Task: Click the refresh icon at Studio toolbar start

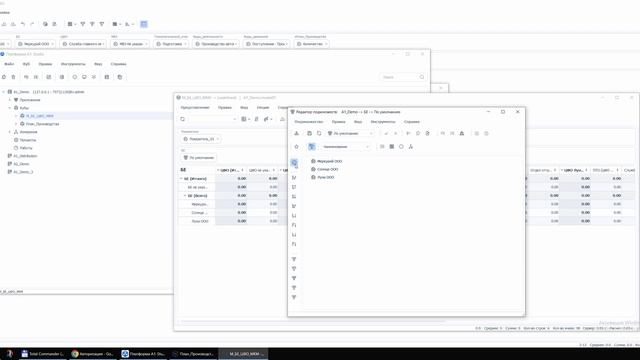Action: [x=4, y=77]
